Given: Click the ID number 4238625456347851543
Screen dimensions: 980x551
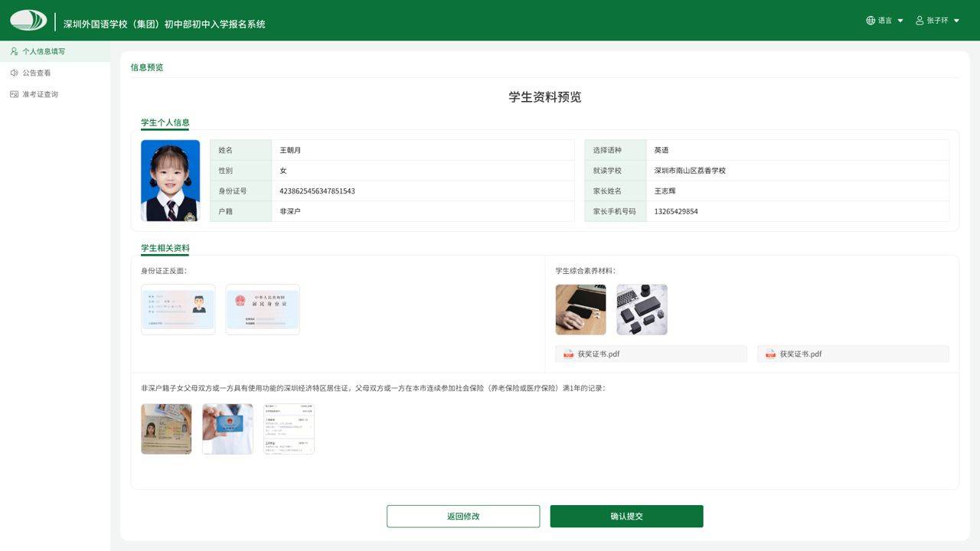Looking at the screenshot, I should tap(317, 191).
